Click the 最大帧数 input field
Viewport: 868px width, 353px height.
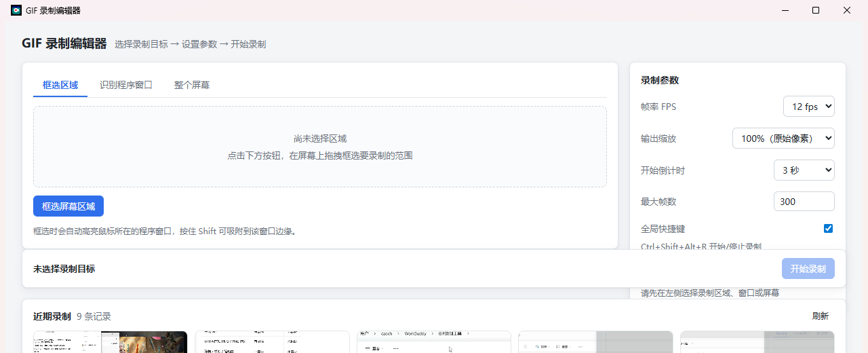tap(804, 202)
